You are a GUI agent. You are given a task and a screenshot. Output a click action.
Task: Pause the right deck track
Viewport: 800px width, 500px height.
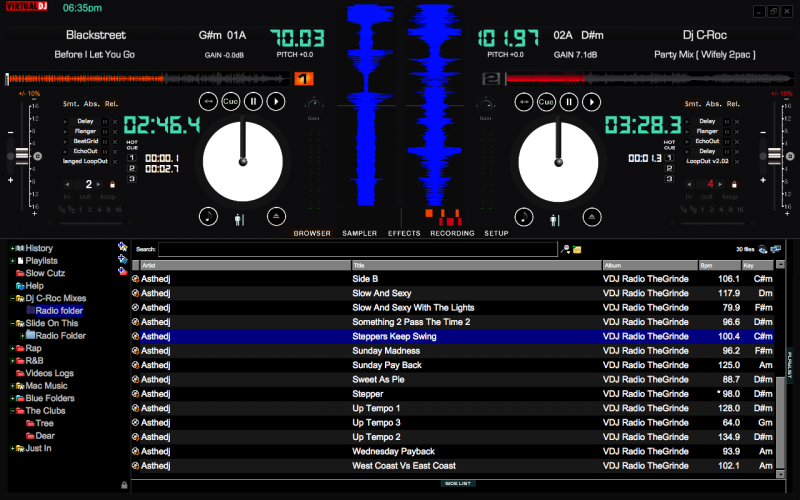tap(569, 102)
